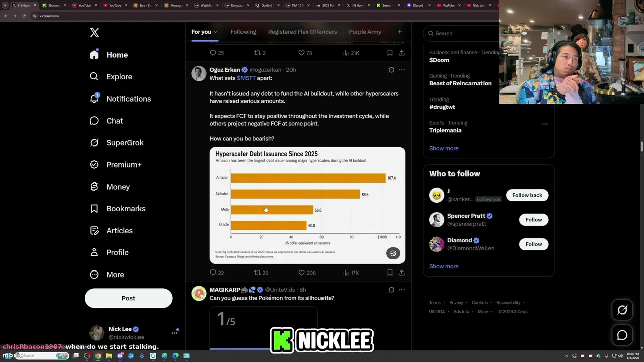This screenshot has width=644, height=362.
Task: Open the Registered Flex Offenders tab
Action: click(302, 32)
